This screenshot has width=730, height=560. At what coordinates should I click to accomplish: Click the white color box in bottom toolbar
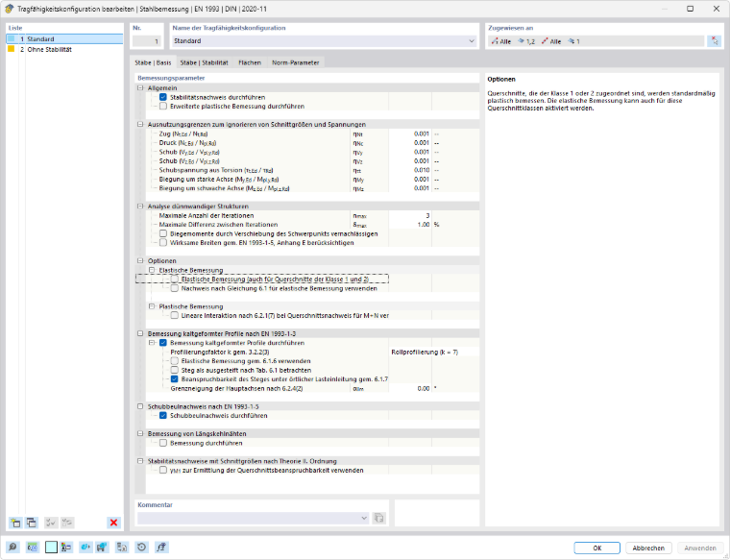[x=51, y=547]
